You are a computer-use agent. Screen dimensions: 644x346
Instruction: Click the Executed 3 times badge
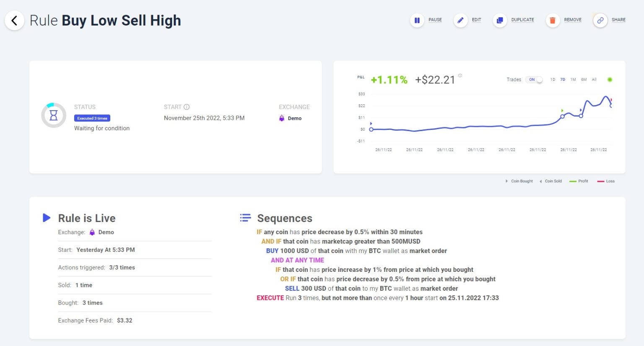coord(92,118)
